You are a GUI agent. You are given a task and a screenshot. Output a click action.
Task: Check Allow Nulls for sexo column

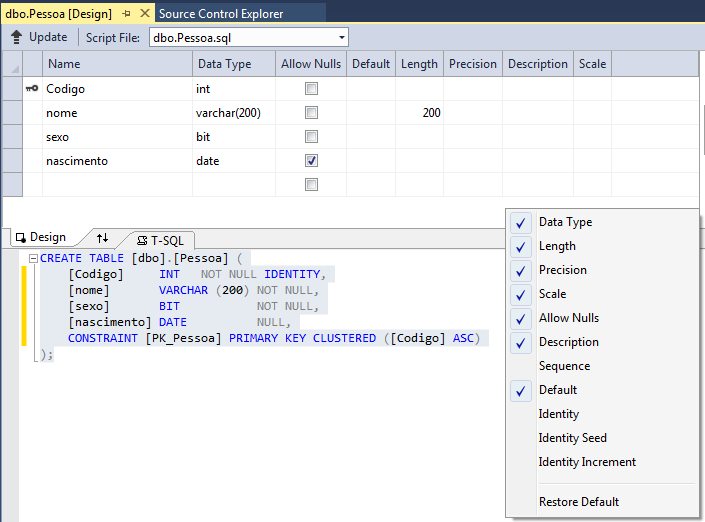[x=311, y=137]
